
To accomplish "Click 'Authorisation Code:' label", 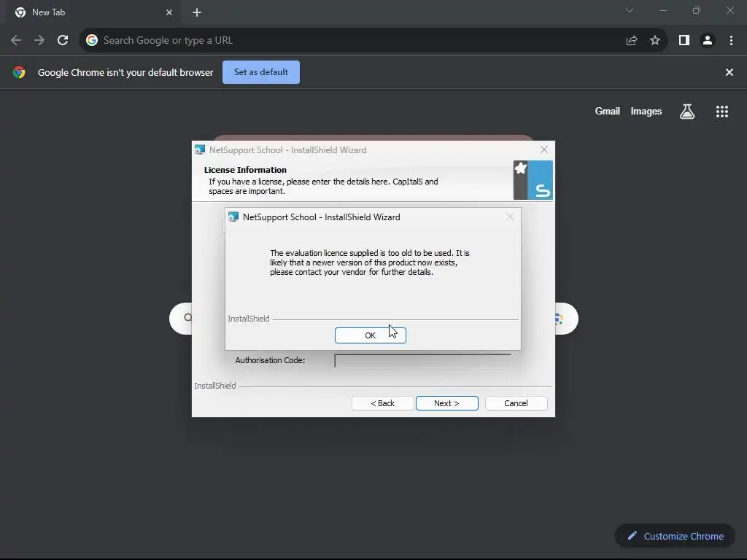I will click(x=270, y=360).
